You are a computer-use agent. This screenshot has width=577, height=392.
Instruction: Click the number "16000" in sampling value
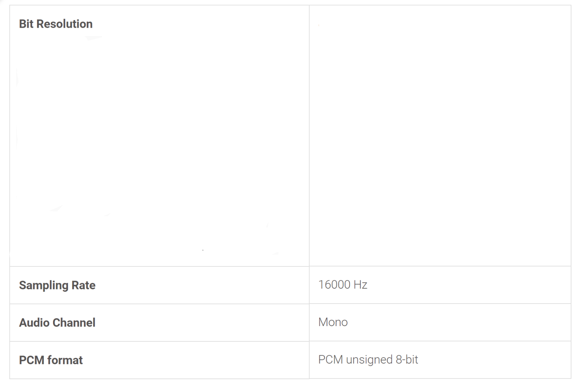[334, 285]
